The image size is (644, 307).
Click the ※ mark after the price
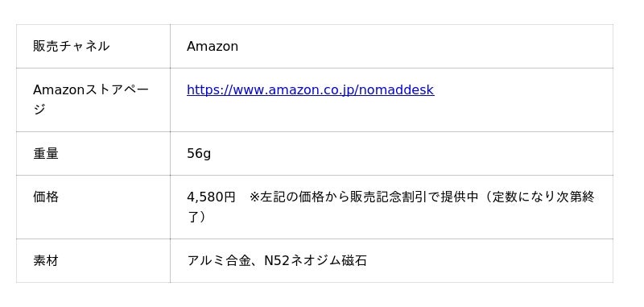[x=255, y=197]
